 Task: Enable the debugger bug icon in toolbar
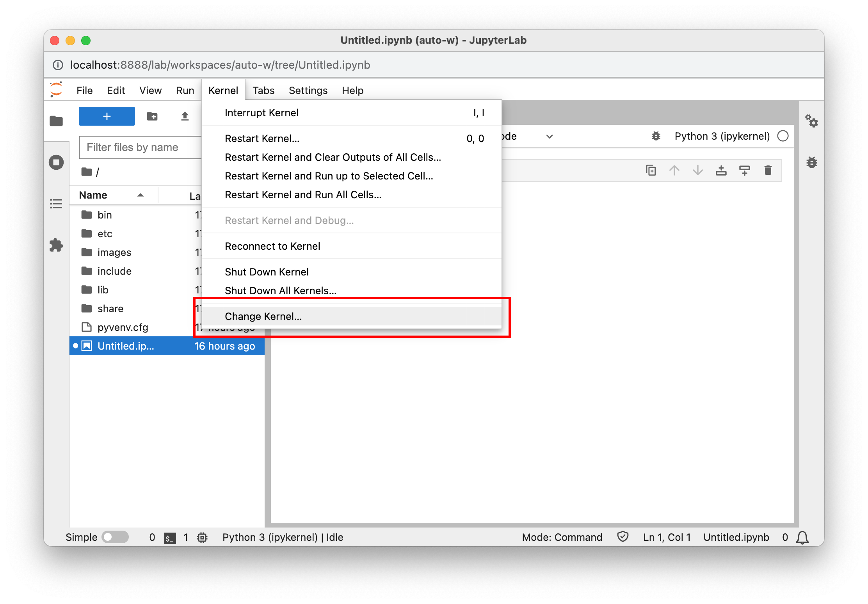point(656,136)
